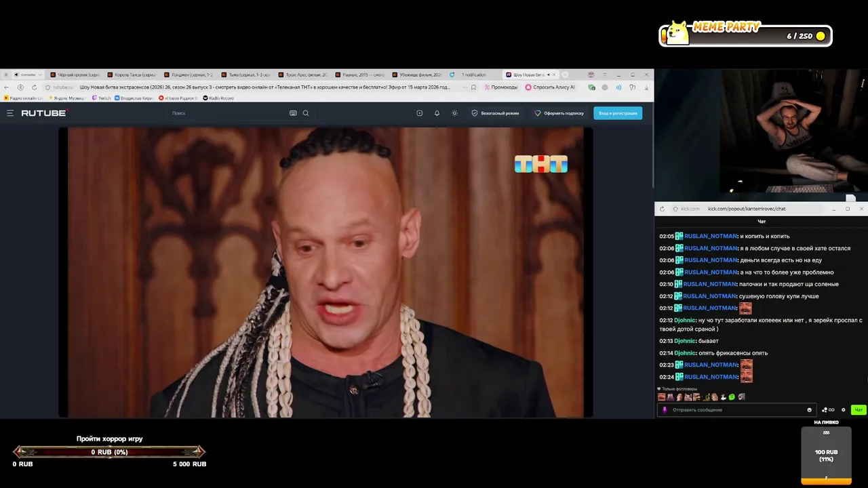Reload the browser page
Viewport: 868px width, 488px height.
point(34,87)
